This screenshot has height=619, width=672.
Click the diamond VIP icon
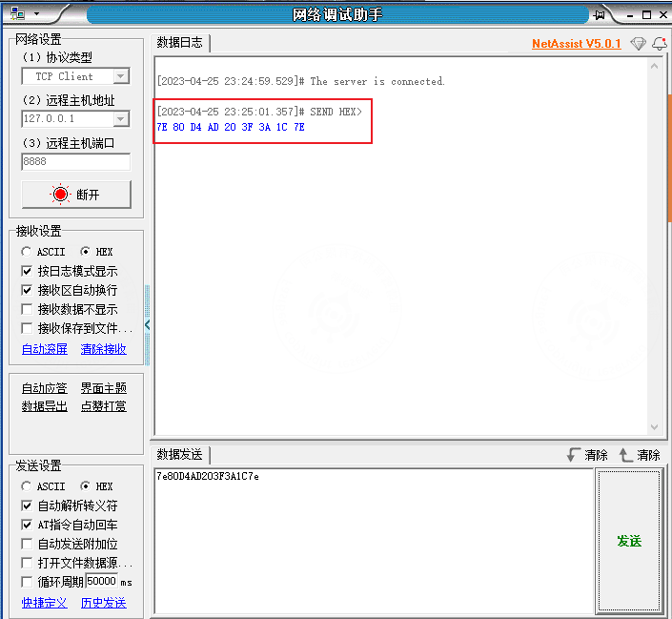tap(638, 43)
